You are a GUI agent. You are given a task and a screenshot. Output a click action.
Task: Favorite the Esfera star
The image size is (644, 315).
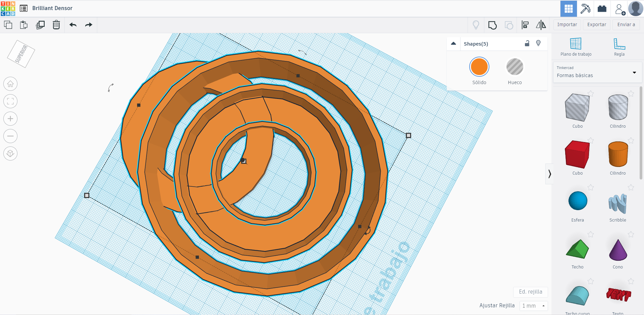(x=591, y=187)
